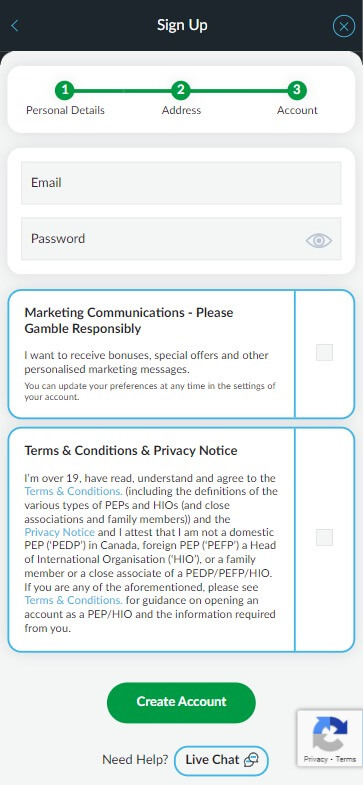Click the reCAPTCHA logo badge

click(330, 733)
